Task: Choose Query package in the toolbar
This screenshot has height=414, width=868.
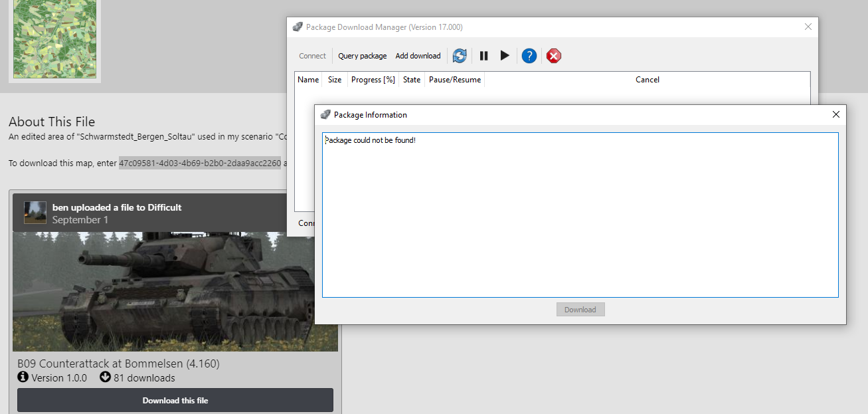Action: point(362,56)
